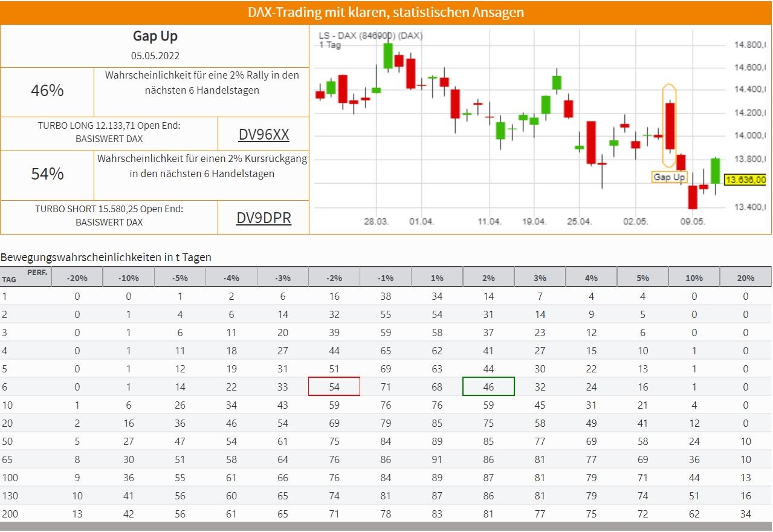The image size is (773, 532).
Task: Click the row label 10 in TAG column
Action: 7,405
